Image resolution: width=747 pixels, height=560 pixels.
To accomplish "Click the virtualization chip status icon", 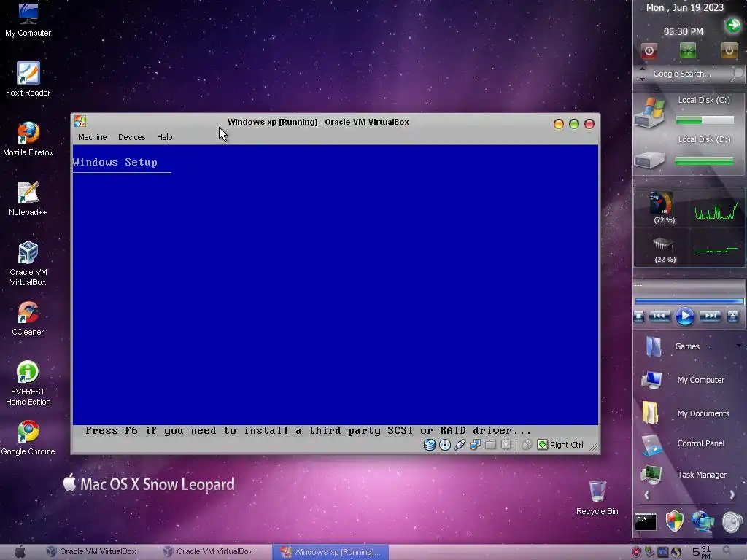I will point(506,445).
